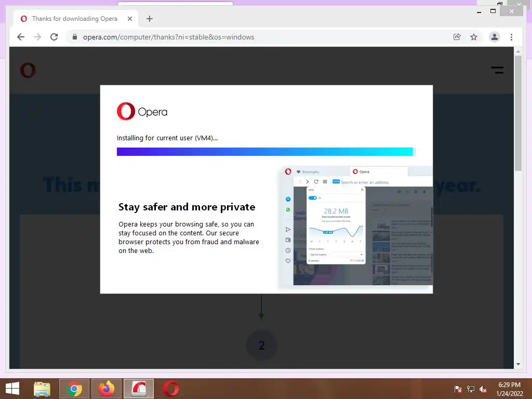This screenshot has width=532, height=399.
Task: Maximize the Chrome window
Action: [x=493, y=11]
